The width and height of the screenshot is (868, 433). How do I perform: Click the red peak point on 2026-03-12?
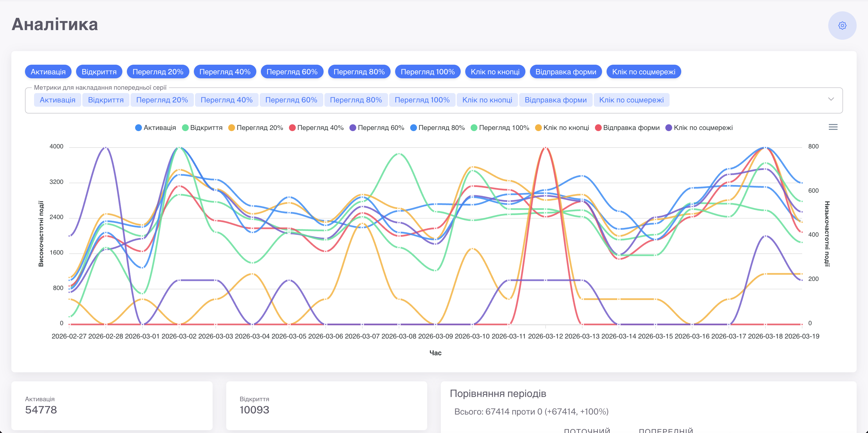click(x=546, y=148)
